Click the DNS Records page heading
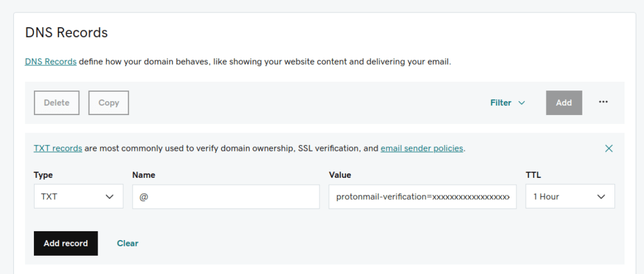Viewport: 644px width, 274px height. tap(66, 32)
